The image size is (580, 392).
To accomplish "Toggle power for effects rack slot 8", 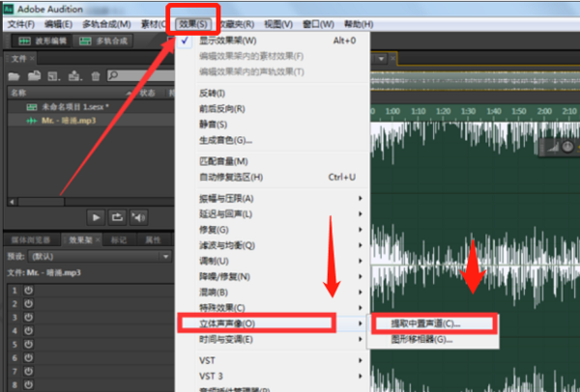I will (x=28, y=384).
